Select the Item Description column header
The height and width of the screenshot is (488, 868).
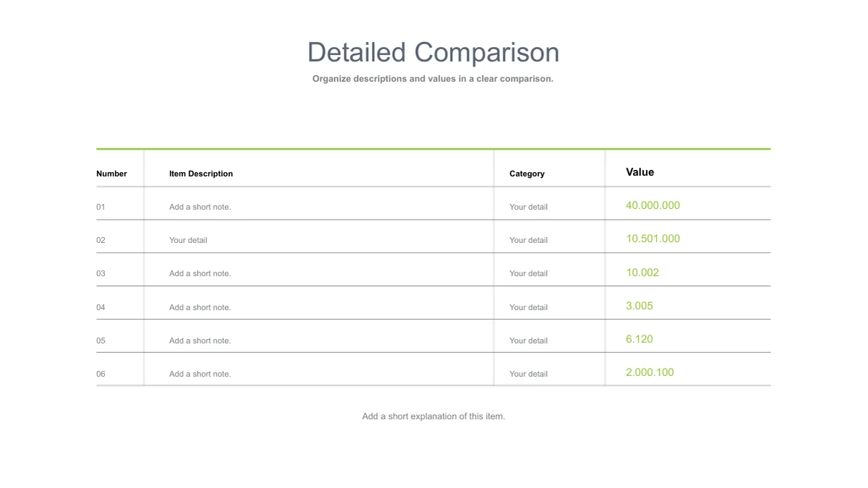point(201,174)
